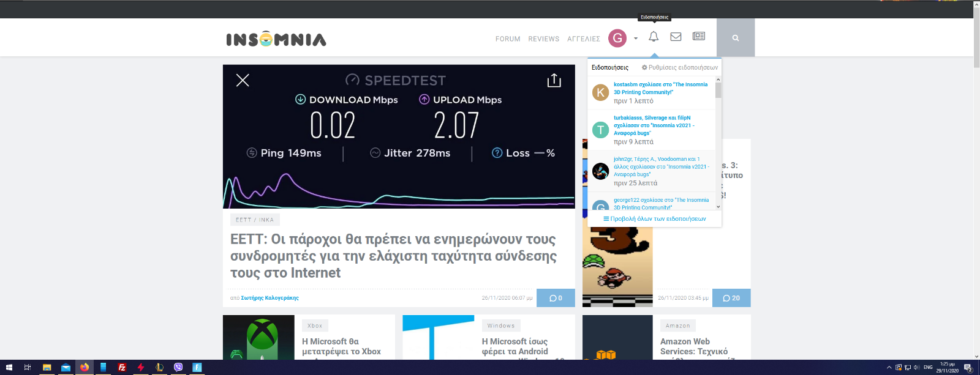Go to FORUM

tap(508, 39)
